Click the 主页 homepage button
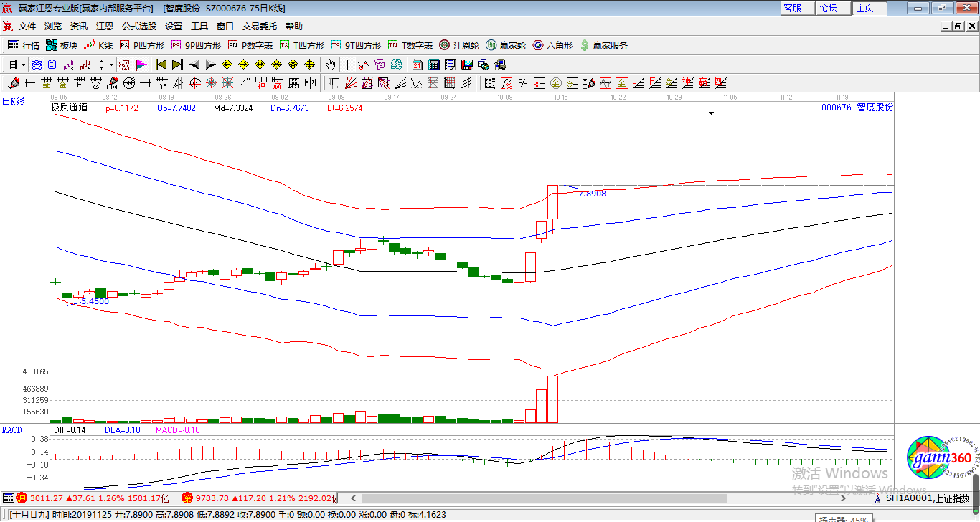The height and width of the screenshot is (522, 980). click(x=870, y=8)
